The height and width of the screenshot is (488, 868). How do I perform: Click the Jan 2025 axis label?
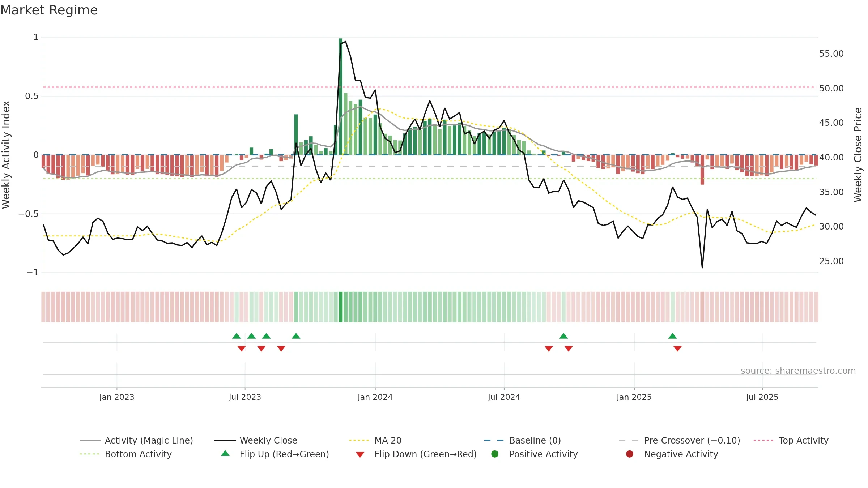pos(634,397)
